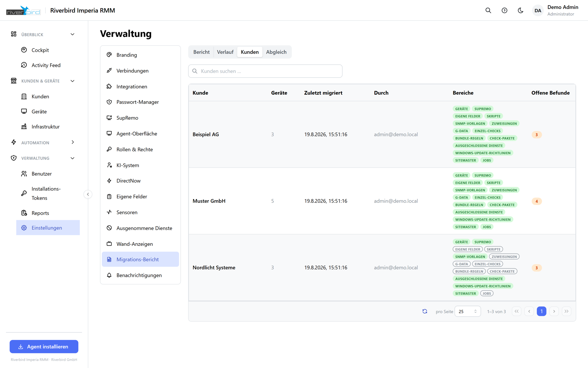Screen dimensions: 588x368
Task: Click the Muster GmbH customer name
Action: 209,201
